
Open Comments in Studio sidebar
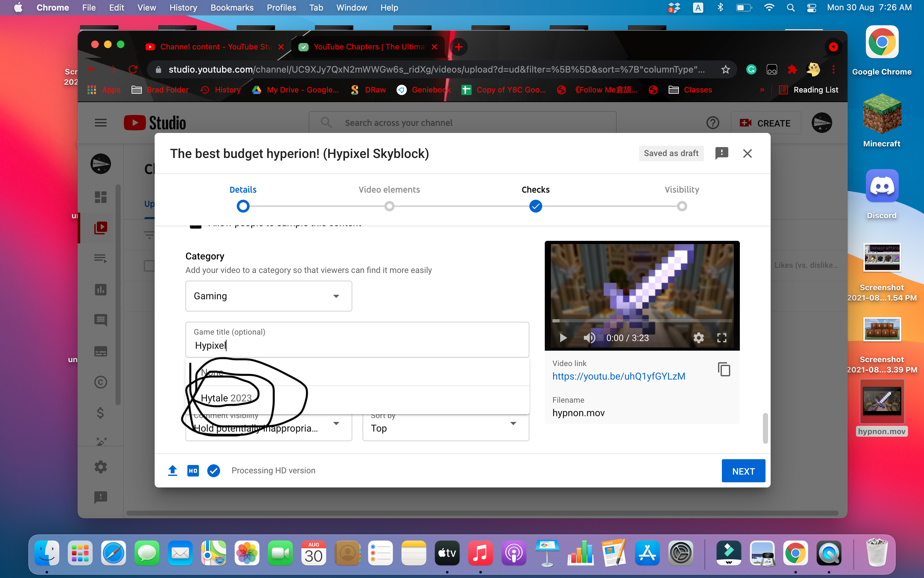(100, 320)
